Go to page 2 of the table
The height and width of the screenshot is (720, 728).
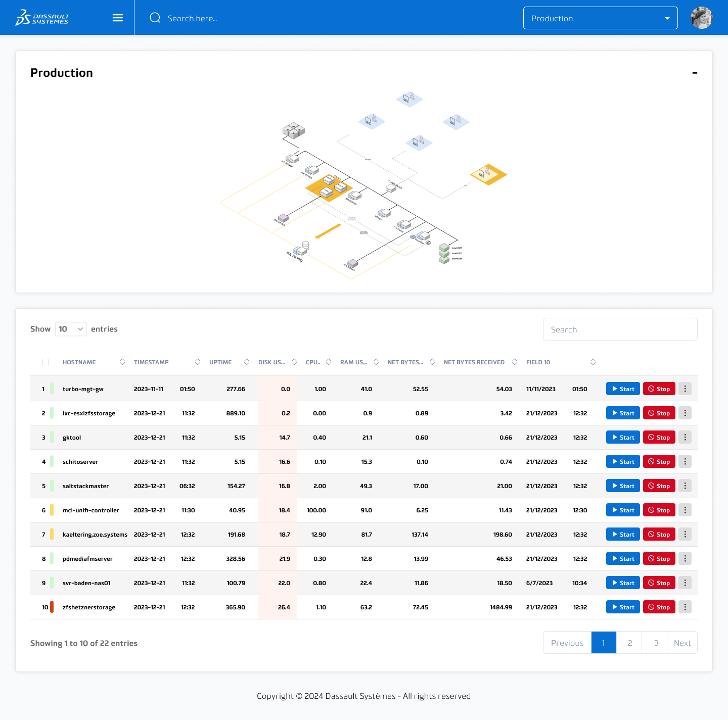tap(629, 642)
